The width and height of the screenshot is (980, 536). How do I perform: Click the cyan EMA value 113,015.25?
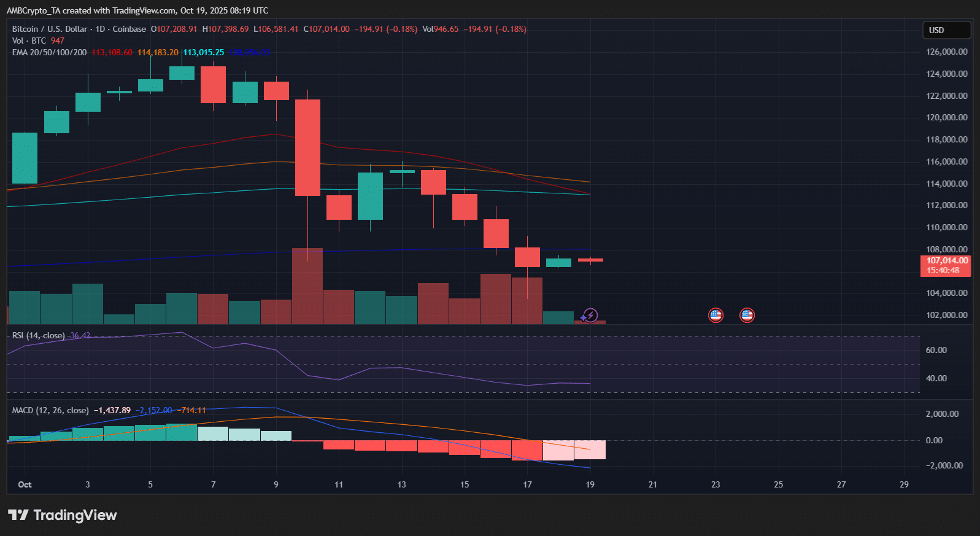[204, 52]
